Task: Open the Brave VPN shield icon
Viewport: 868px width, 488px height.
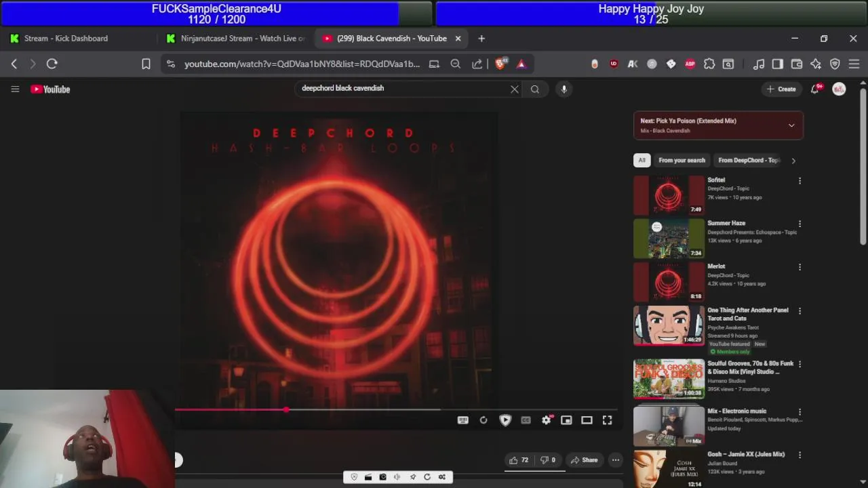Action: [835, 64]
